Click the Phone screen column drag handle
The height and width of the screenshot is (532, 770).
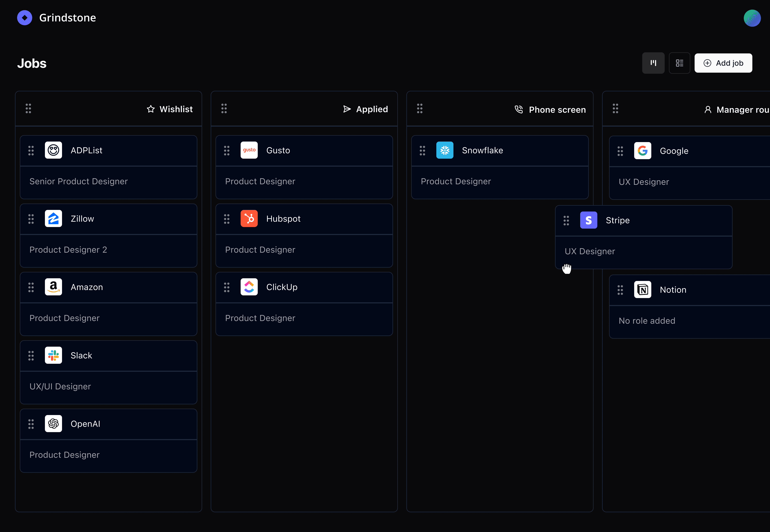[419, 108]
